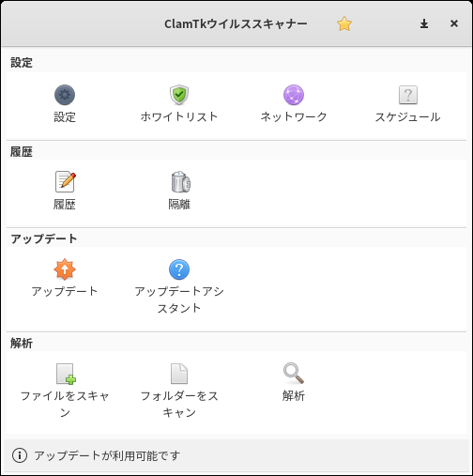Click the フォルダーをスキャン label text
The height and width of the screenshot is (476, 473).
(179, 404)
